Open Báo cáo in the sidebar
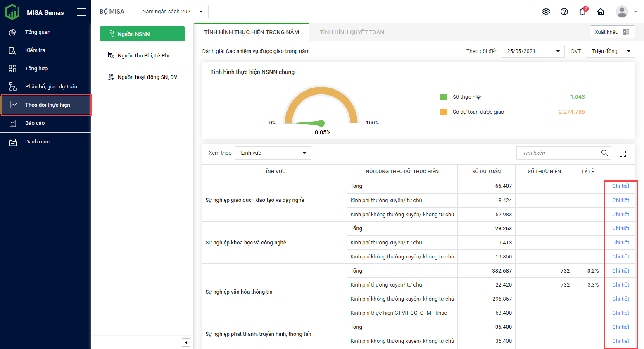This screenshot has width=644, height=349. coord(35,123)
